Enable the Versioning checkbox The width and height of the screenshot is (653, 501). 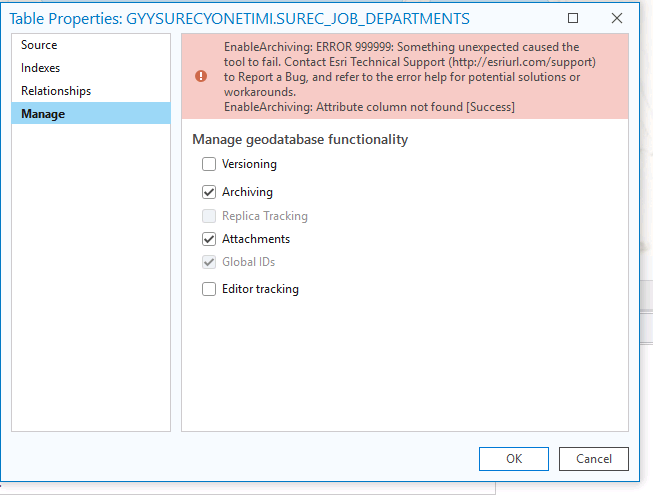pyautogui.click(x=209, y=164)
